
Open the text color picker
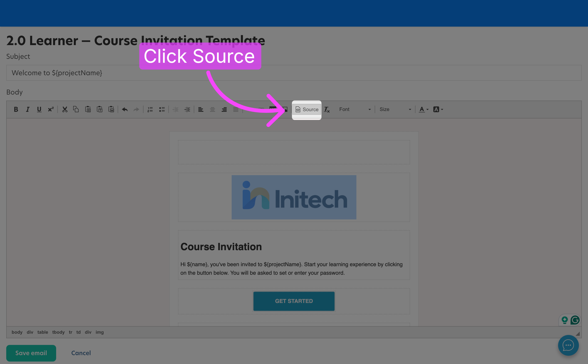tap(424, 109)
